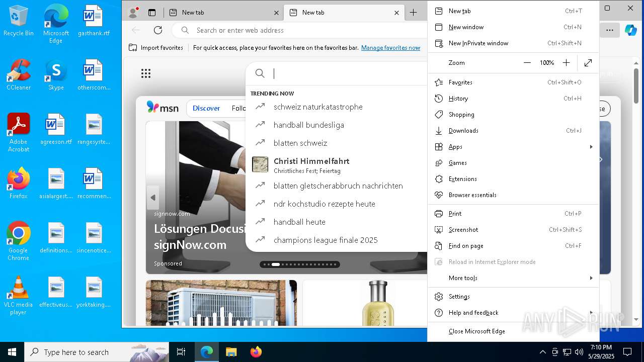644x362 pixels.
Task: Open notification center icon
Action: pyautogui.click(x=627, y=352)
